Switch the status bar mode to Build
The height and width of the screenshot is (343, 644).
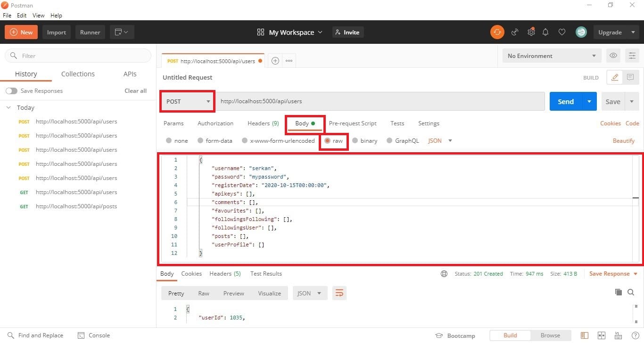click(x=510, y=335)
